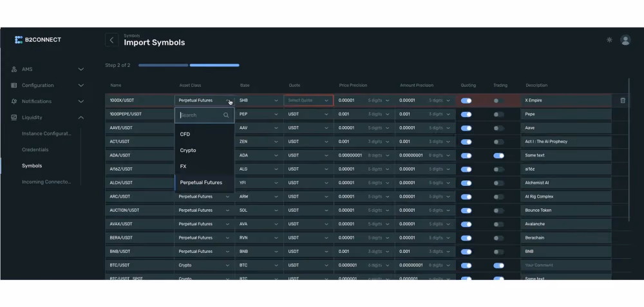Go to Instance Configuration sidebar link
This screenshot has height=307, width=644.
(46, 134)
